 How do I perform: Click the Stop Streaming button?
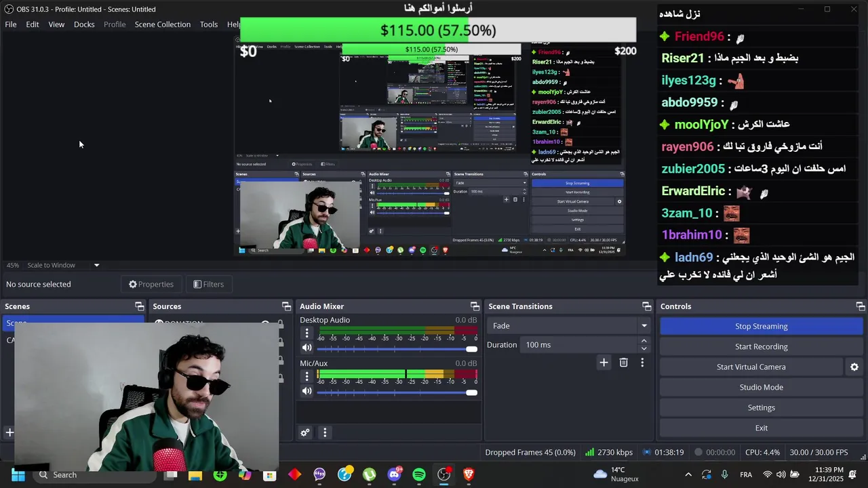(x=762, y=326)
